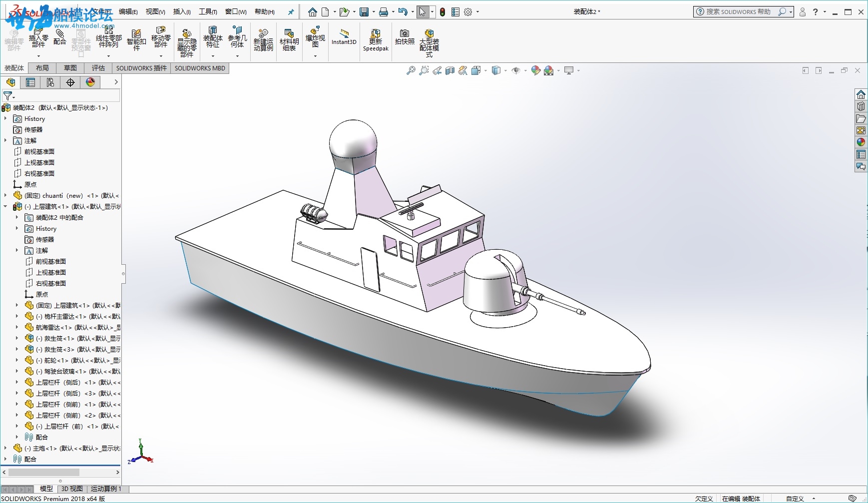Expand the chuanti (new) component node
Image resolution: width=868 pixels, height=503 pixels.
pyautogui.click(x=5, y=195)
